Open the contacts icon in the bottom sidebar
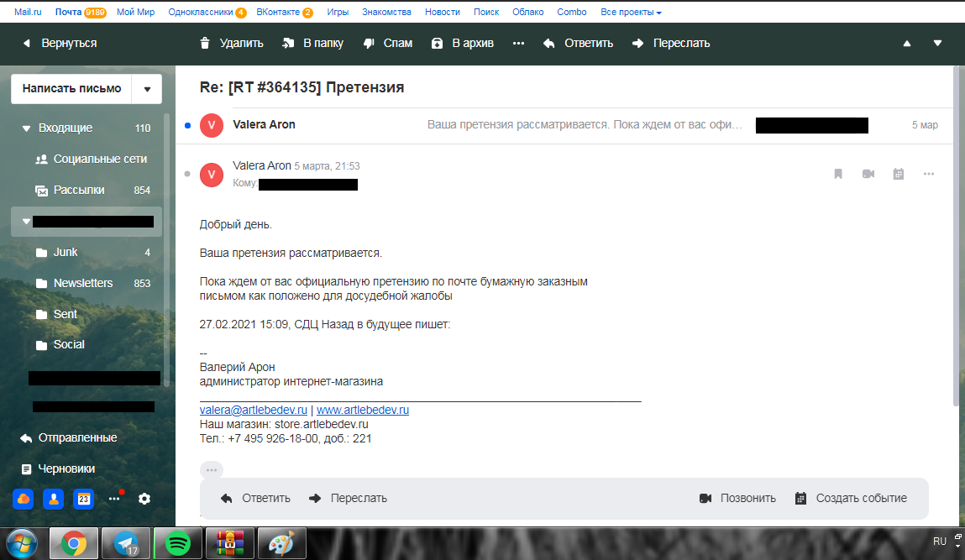965x560 pixels. 54,499
